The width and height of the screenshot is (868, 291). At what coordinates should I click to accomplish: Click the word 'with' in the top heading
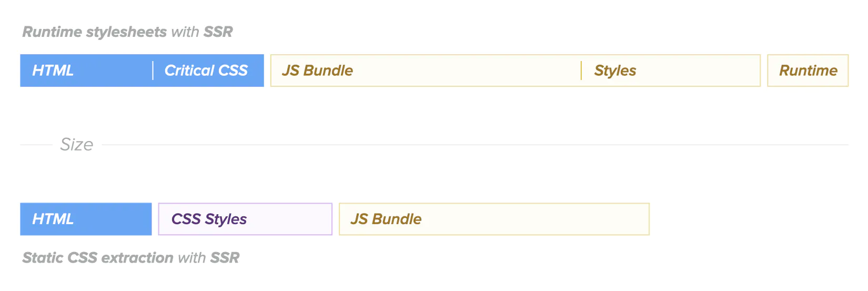(x=185, y=32)
